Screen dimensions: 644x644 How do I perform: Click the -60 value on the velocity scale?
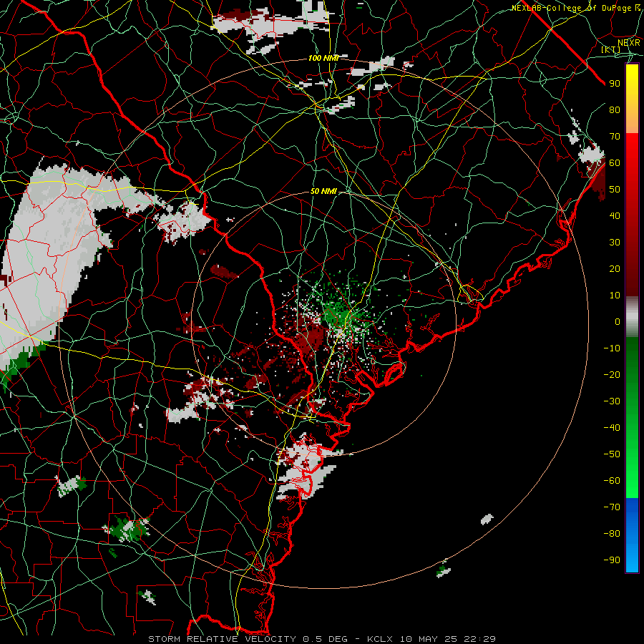(x=612, y=481)
